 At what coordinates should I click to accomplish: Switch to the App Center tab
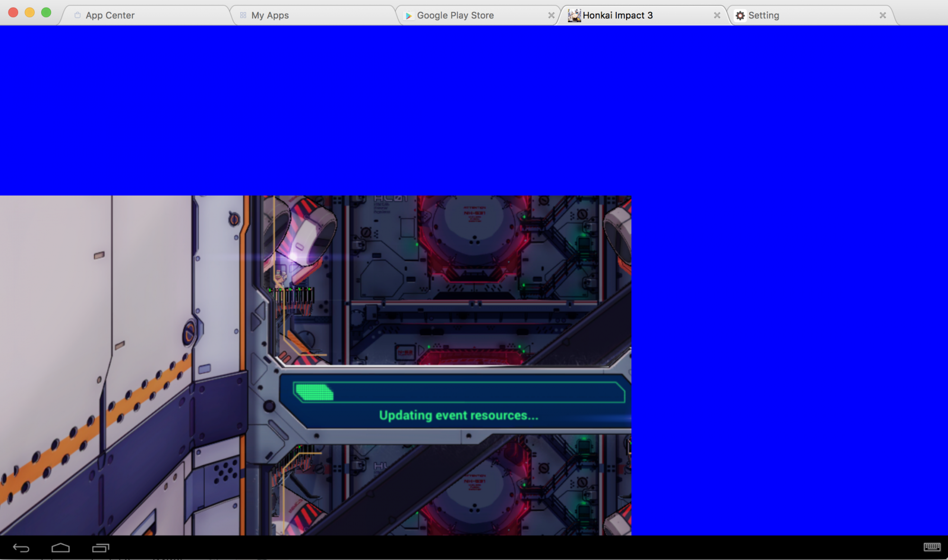145,15
